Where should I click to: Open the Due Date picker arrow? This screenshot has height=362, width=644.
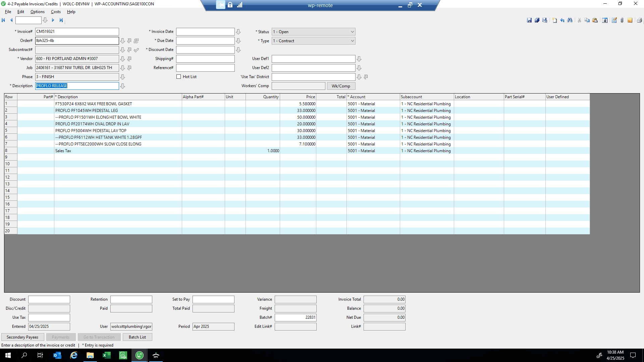(x=238, y=41)
